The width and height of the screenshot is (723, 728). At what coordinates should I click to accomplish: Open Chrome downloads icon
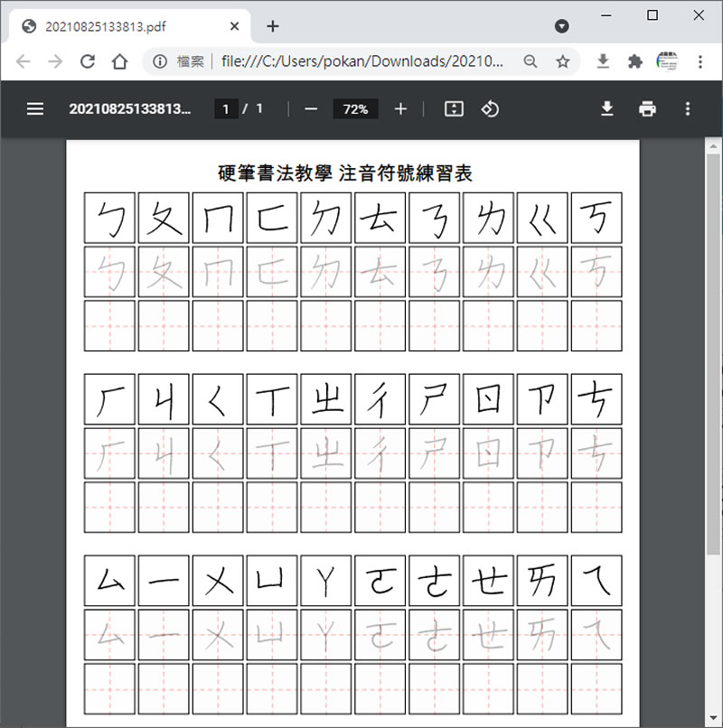click(x=603, y=61)
